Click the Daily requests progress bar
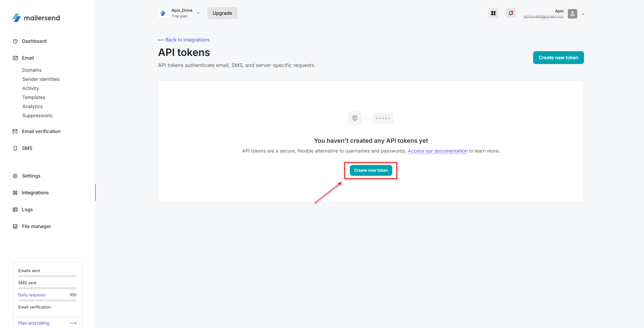Screen dimensions: 644x328 click(47, 300)
